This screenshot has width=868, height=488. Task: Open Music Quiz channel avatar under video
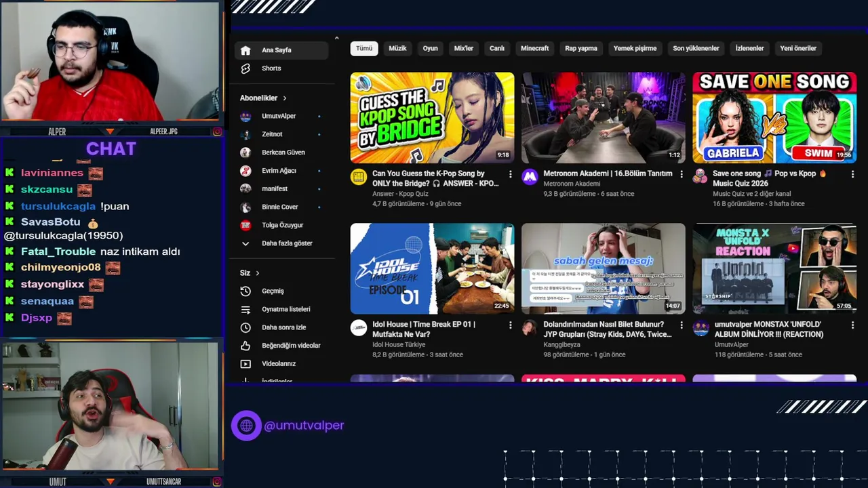[701, 177]
